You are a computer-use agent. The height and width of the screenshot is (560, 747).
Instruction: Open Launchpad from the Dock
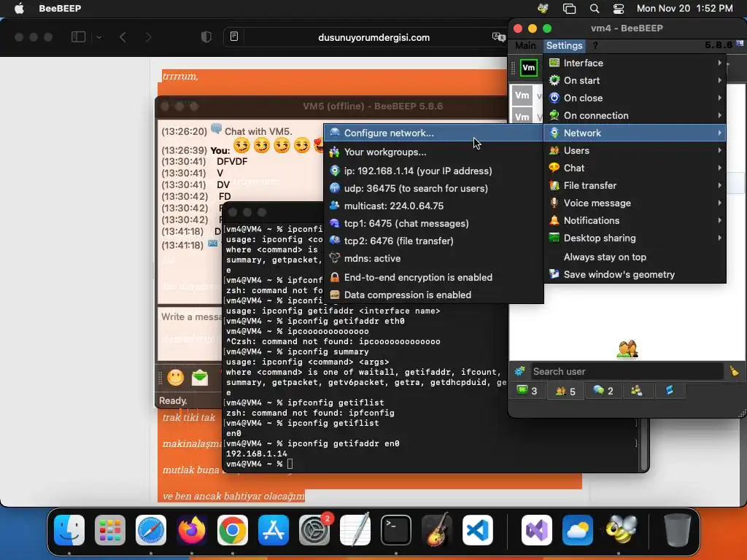tap(110, 529)
